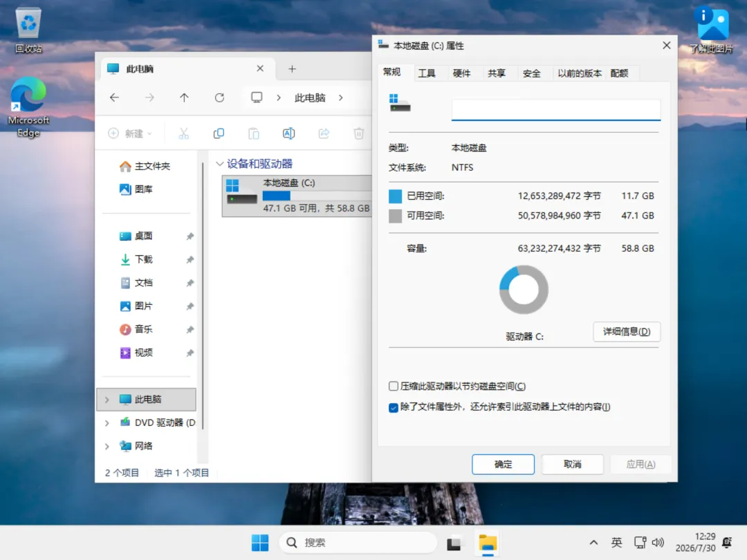Viewport: 747px width, 560px height.
Task: Expand DVD 驱动器 in navigation tree
Action: click(107, 423)
